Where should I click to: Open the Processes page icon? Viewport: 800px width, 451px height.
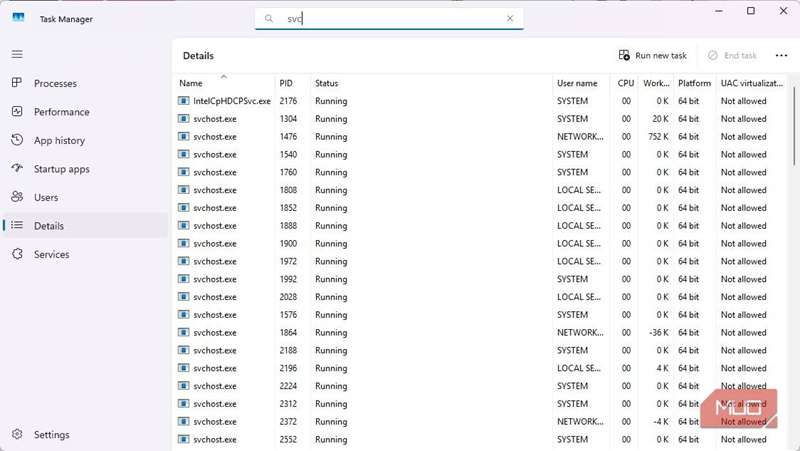[x=17, y=83]
